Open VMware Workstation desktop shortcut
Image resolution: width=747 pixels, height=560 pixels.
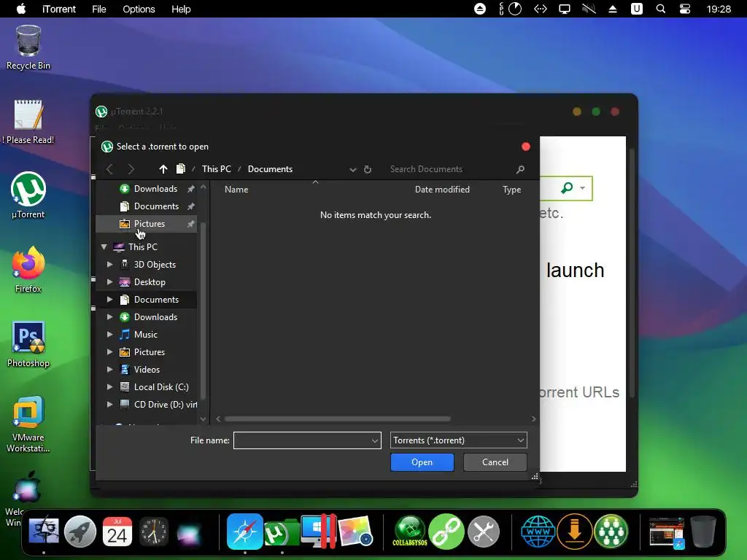coord(28,424)
